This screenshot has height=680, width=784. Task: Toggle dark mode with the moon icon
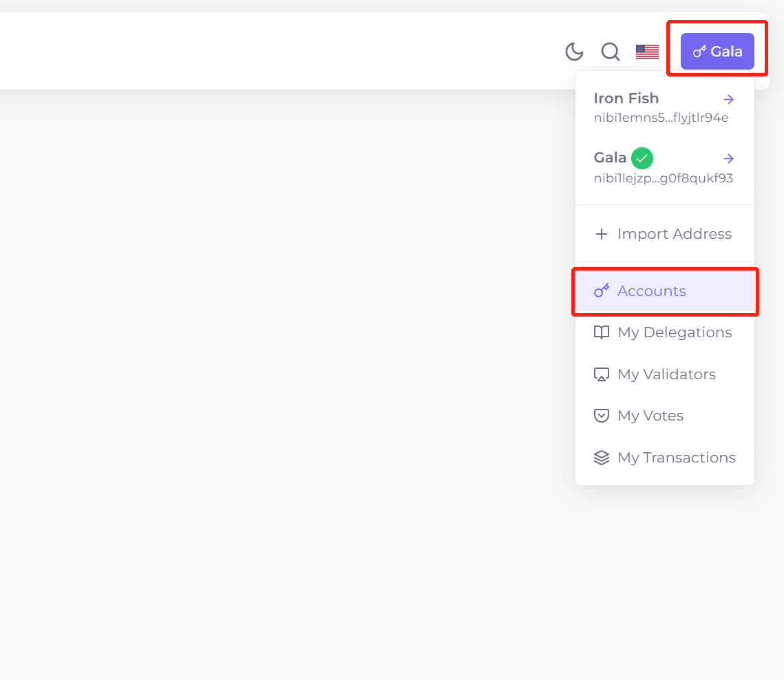[x=574, y=52]
